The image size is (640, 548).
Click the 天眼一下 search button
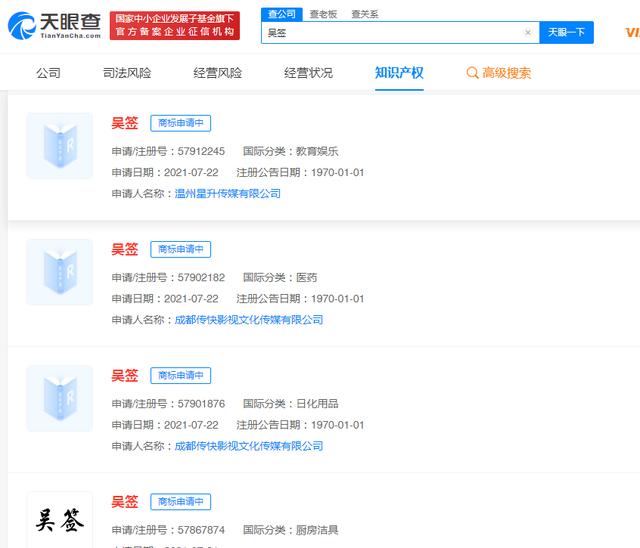(x=566, y=32)
